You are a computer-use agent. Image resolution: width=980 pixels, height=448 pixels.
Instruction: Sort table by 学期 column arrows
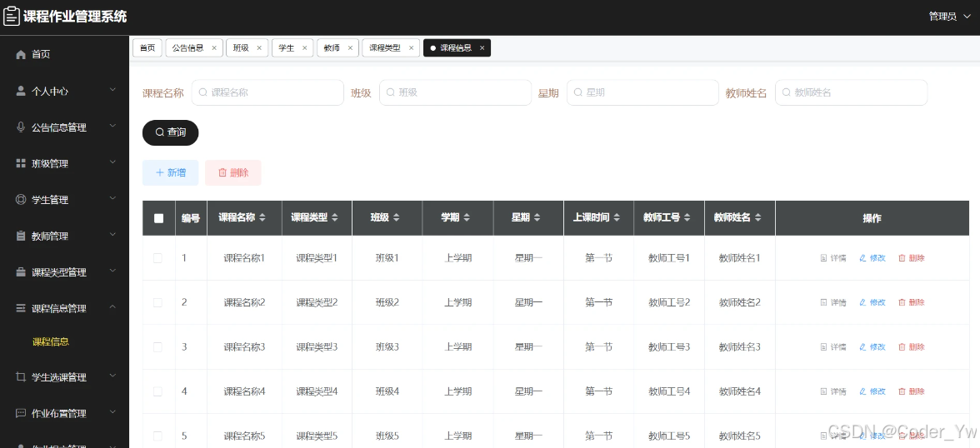[467, 218]
